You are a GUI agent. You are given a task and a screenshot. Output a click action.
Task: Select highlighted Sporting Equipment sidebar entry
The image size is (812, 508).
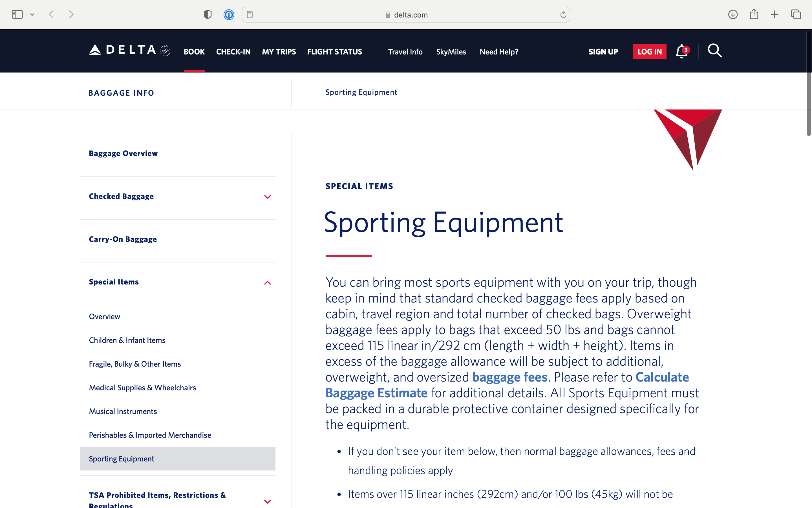pos(178,459)
